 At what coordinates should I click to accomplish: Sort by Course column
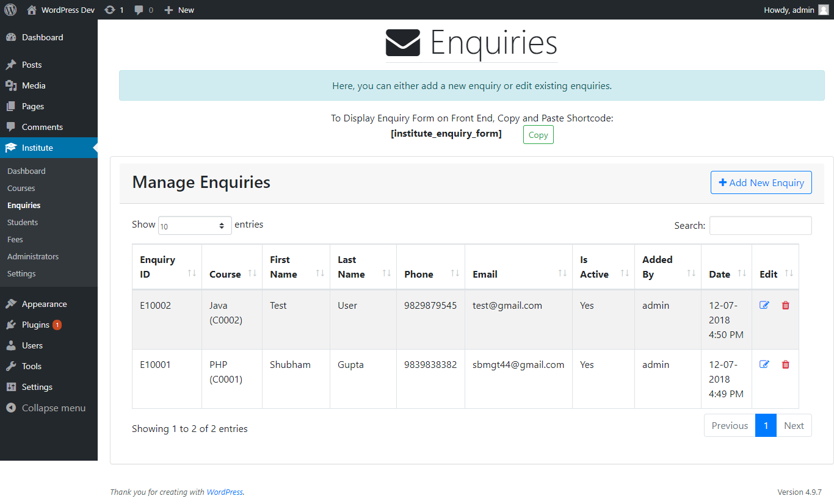(x=232, y=267)
